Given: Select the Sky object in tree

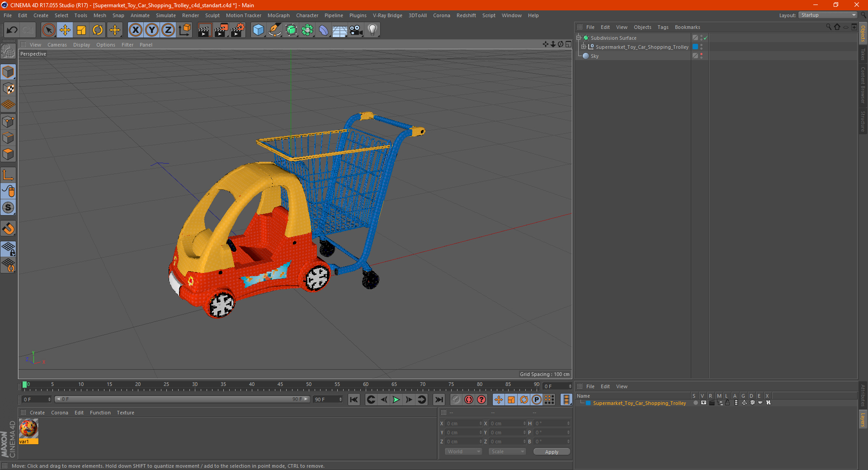Looking at the screenshot, I should (x=594, y=56).
